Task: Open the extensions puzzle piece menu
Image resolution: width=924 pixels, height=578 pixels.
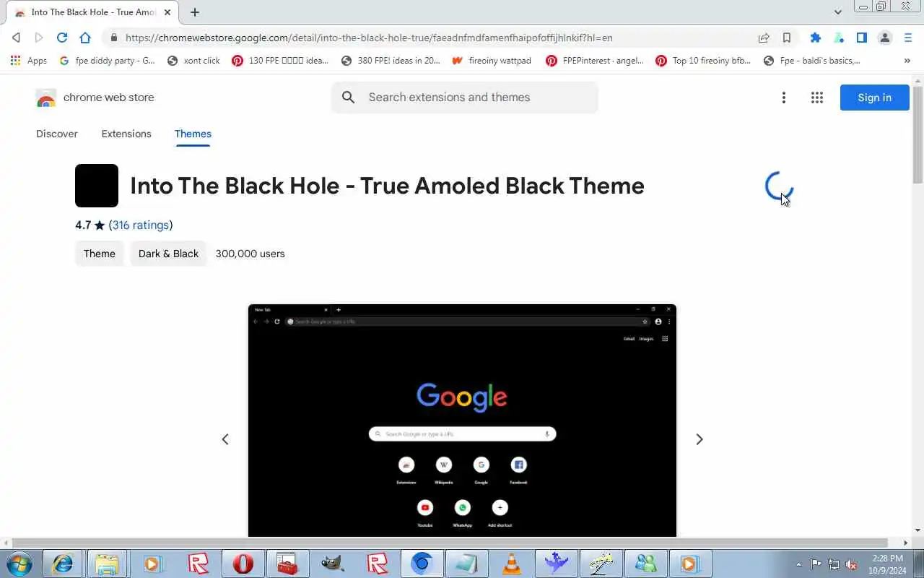Action: pos(816,38)
